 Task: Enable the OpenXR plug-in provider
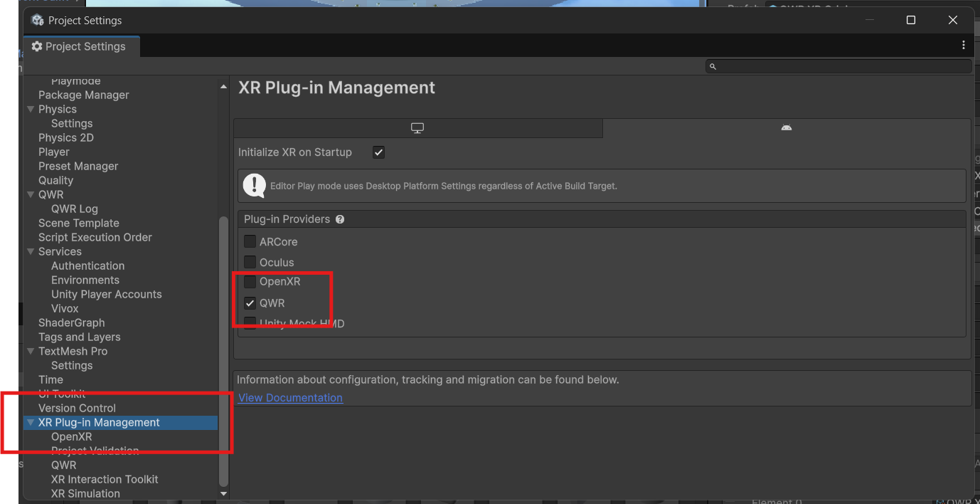(x=250, y=282)
